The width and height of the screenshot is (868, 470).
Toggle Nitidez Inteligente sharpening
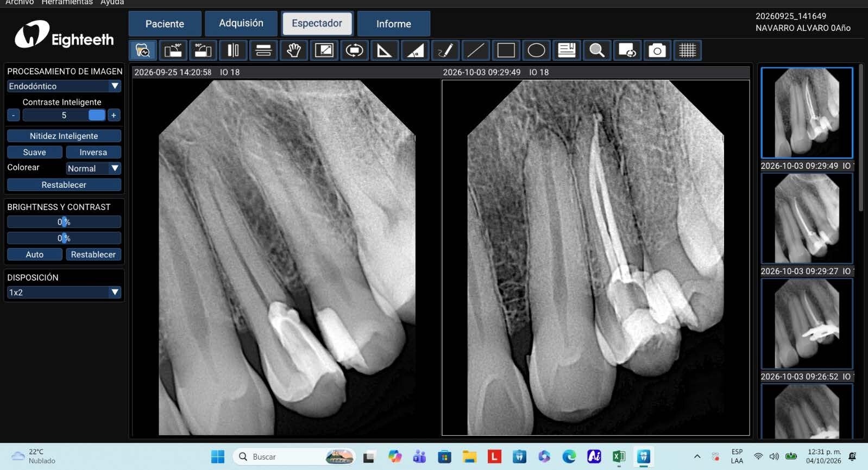coord(64,136)
